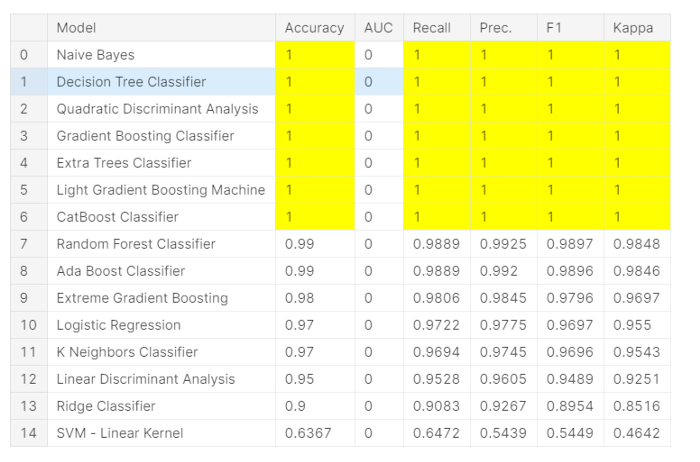Click Light Gradient Boosting Machine cell

click(x=161, y=190)
